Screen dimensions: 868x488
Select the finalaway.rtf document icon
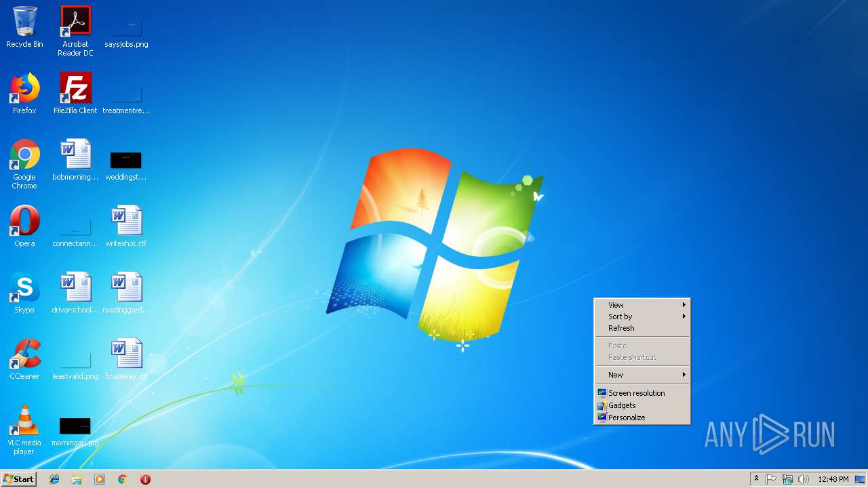click(126, 359)
